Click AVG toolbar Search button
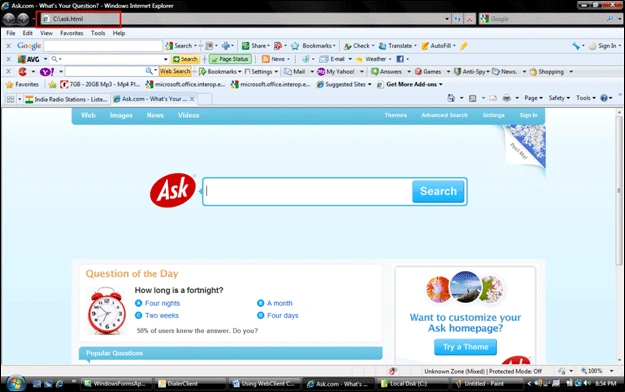Image resolution: width=625 pixels, height=392 pixels. point(185,59)
